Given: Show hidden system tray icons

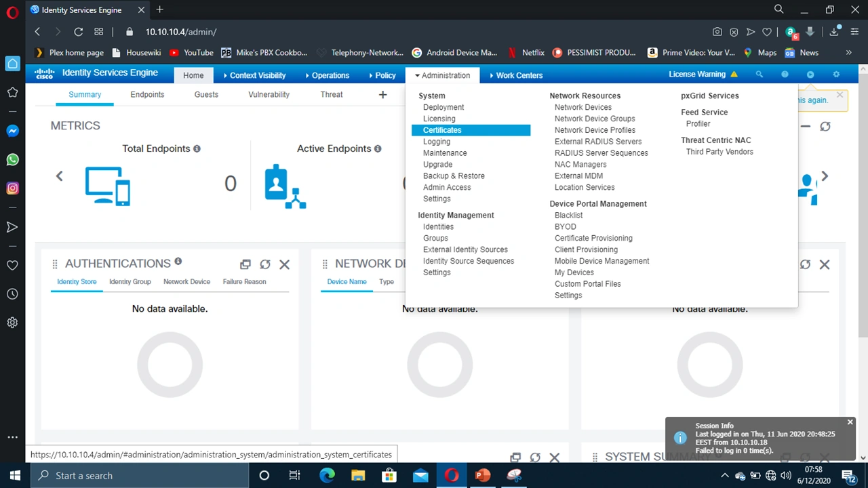Looking at the screenshot, I should [724, 475].
